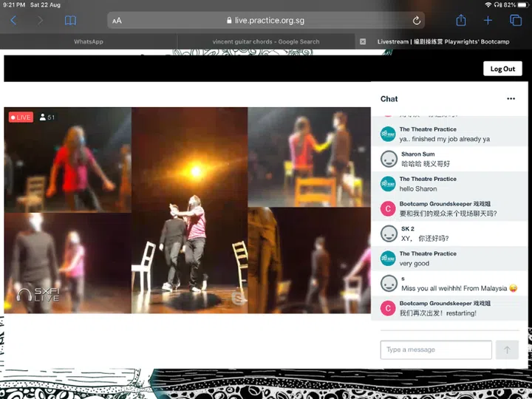Screen dimensions: 532x399
Task: Switch to vincent guitar chords Google tab
Action: point(266,42)
